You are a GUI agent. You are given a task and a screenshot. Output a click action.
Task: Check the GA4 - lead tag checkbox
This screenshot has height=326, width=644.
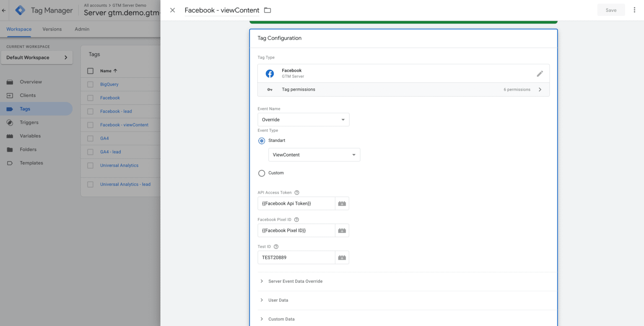[x=90, y=152]
